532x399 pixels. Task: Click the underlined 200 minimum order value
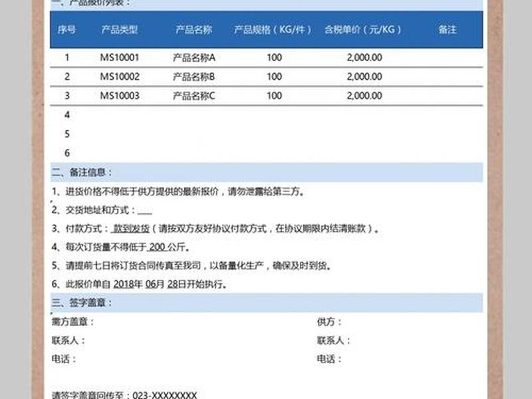pos(157,247)
